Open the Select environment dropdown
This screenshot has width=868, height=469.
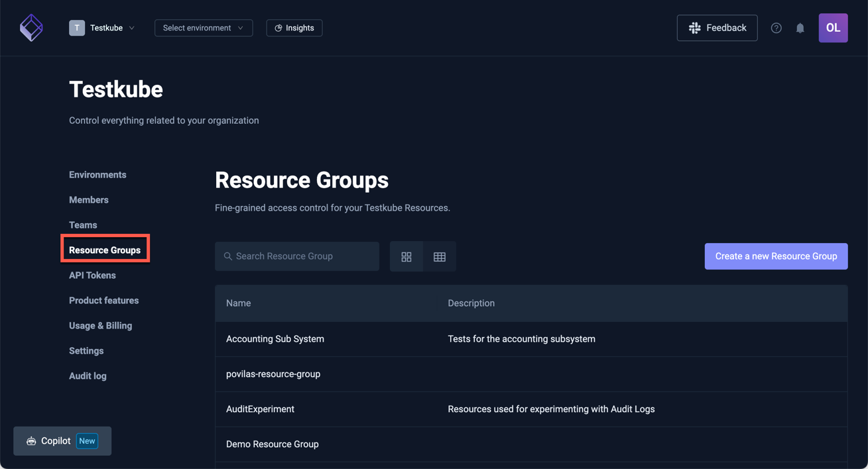203,28
